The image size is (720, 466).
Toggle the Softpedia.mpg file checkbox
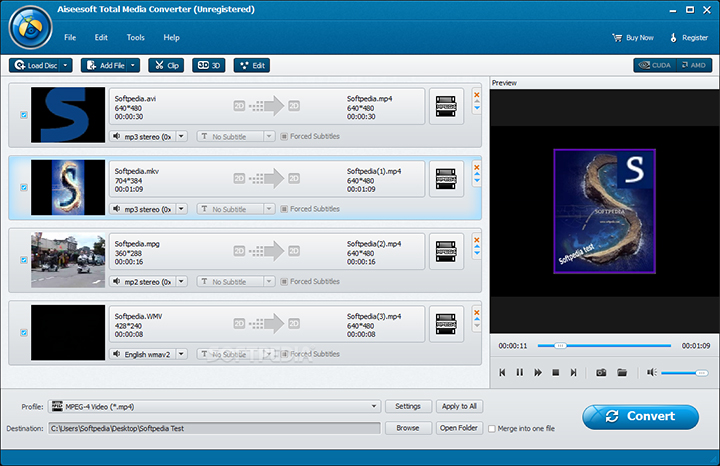coord(24,259)
